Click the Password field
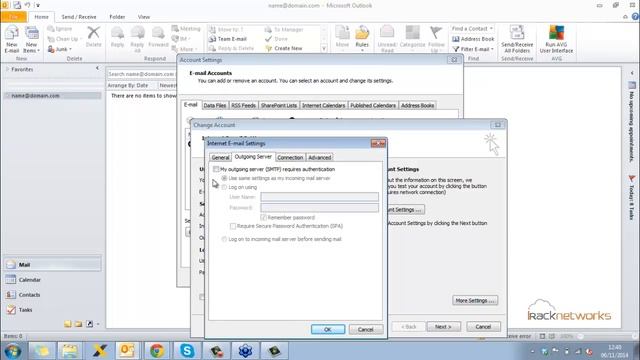Image resolution: width=640 pixels, height=360 pixels. point(320,208)
